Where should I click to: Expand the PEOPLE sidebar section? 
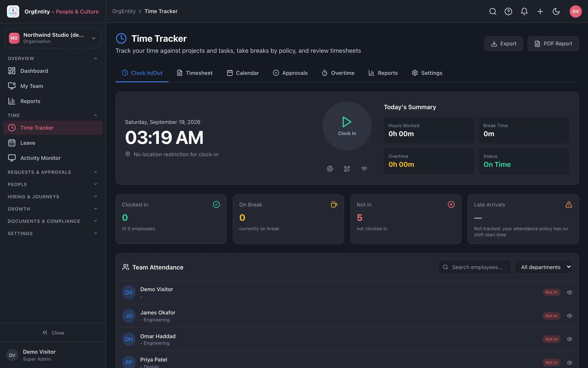[x=53, y=184]
